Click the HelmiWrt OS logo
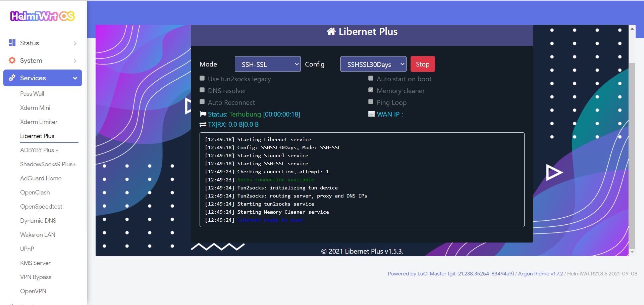 [x=42, y=16]
